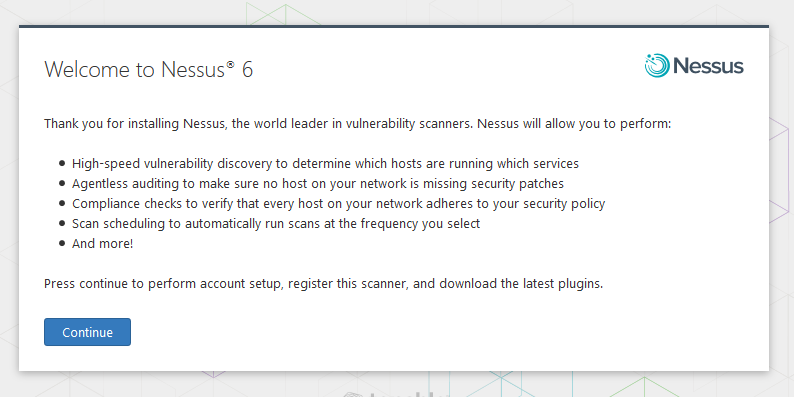The image size is (794, 397).
Task: Click the registered trademark symbol in heading
Action: pos(230,64)
